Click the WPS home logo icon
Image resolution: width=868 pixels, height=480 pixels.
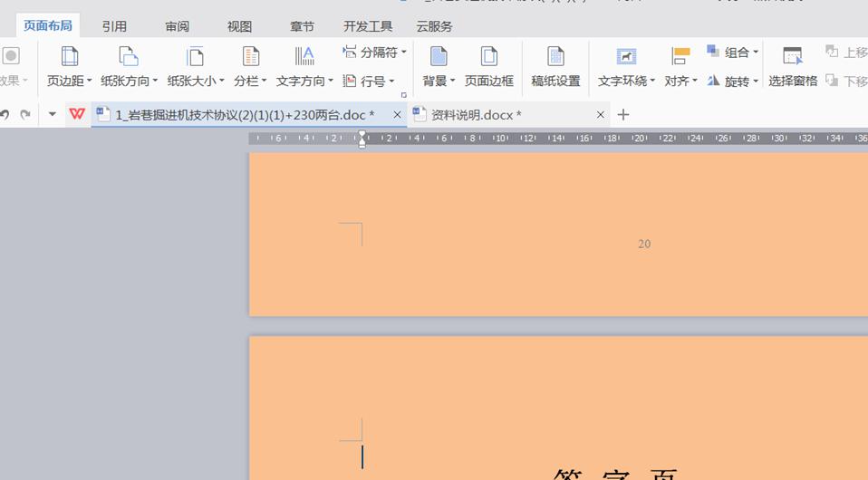point(77,114)
